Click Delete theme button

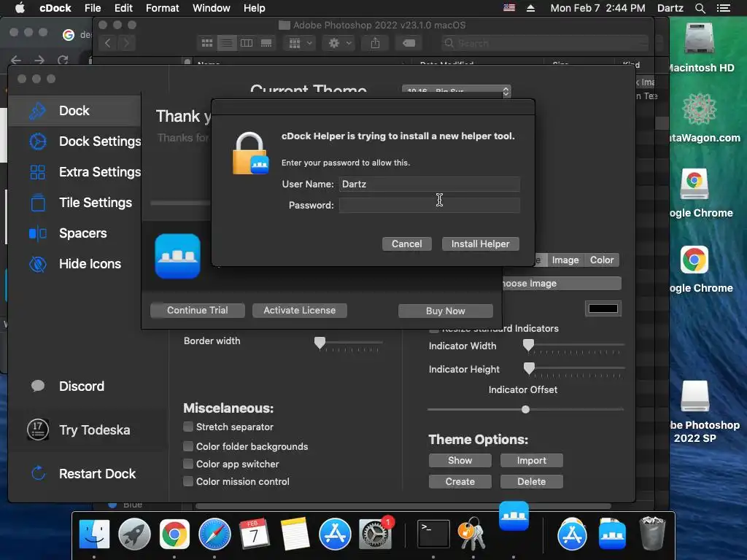(532, 481)
